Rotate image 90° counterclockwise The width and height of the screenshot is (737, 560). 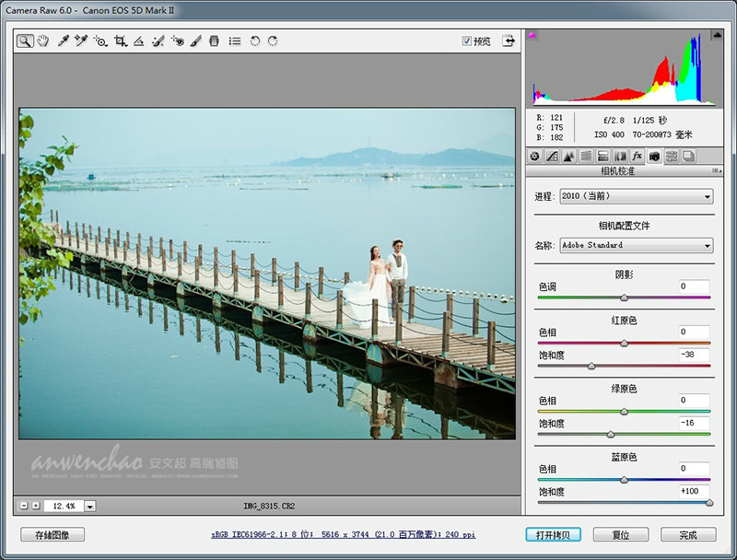(255, 41)
